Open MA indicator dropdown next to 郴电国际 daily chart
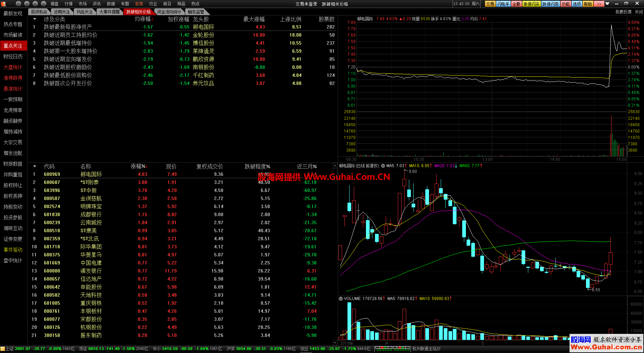The width and height of the screenshot is (644, 353). (383, 166)
